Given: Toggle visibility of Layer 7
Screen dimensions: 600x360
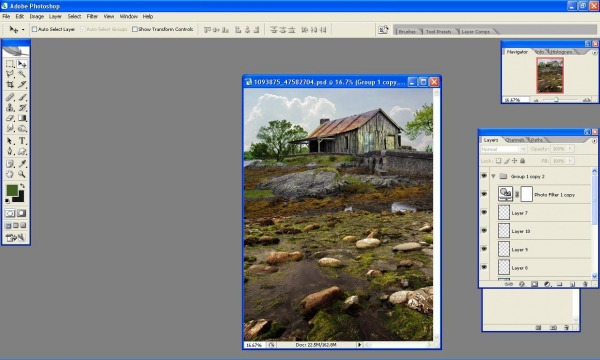Looking at the screenshot, I should click(x=484, y=213).
